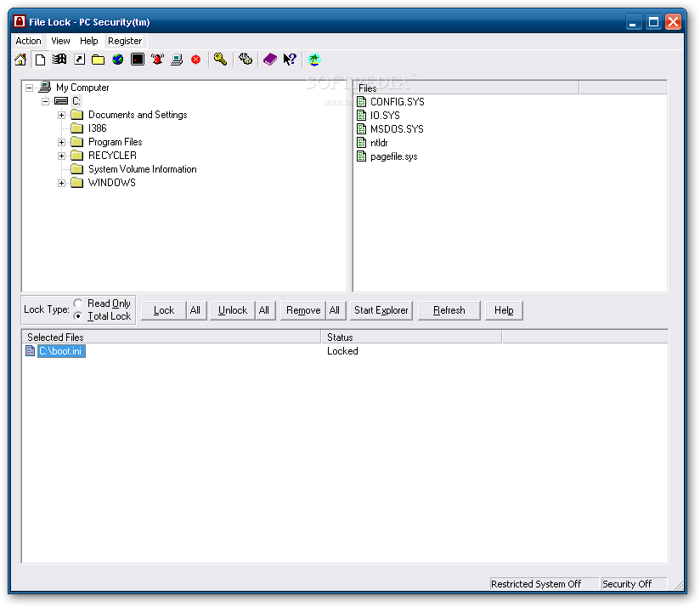700x607 pixels.
Task: Click the Unlock button
Action: tap(233, 310)
